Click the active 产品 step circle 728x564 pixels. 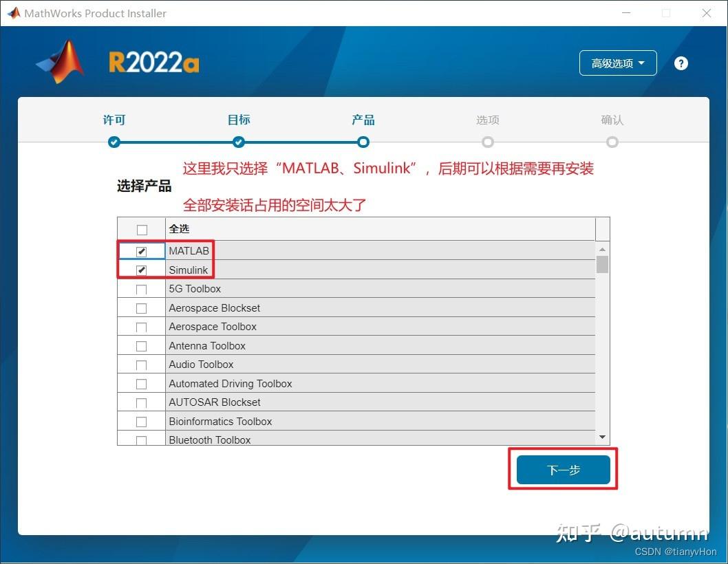(363, 142)
